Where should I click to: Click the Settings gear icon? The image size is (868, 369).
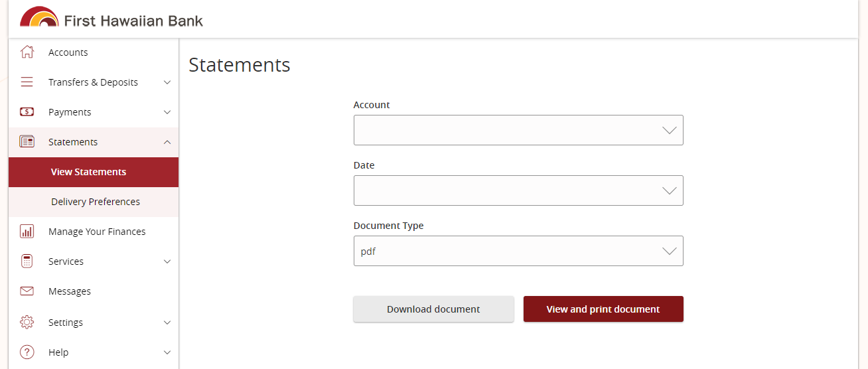click(x=27, y=322)
